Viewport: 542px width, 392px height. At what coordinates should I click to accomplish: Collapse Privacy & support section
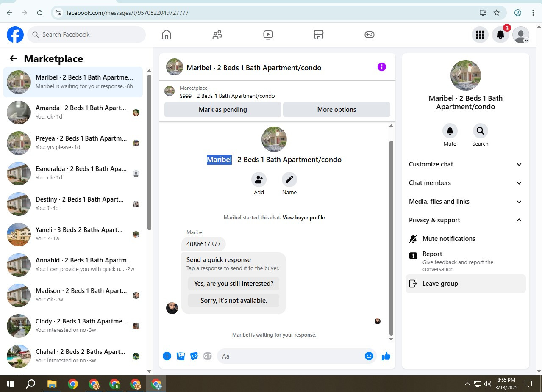coord(466,220)
